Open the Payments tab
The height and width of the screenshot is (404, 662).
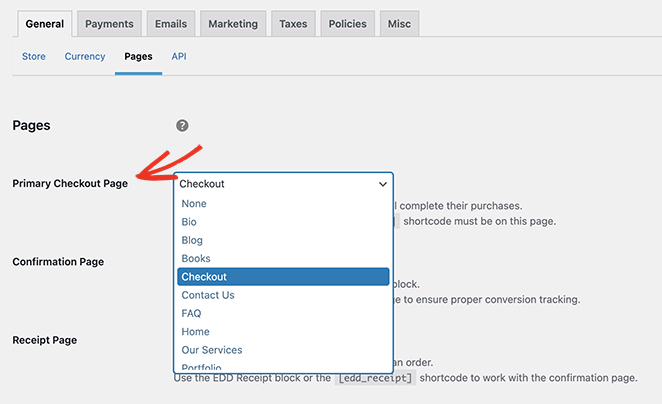tap(108, 24)
